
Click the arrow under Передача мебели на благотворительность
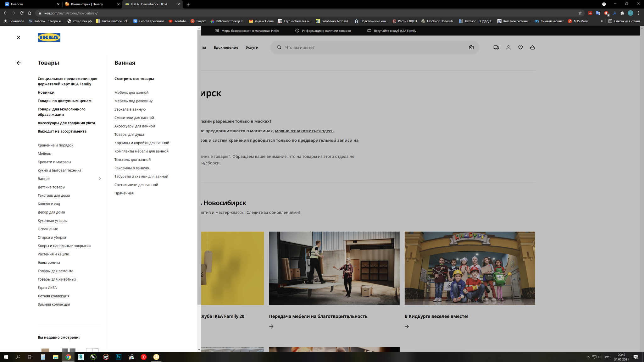pos(271,326)
